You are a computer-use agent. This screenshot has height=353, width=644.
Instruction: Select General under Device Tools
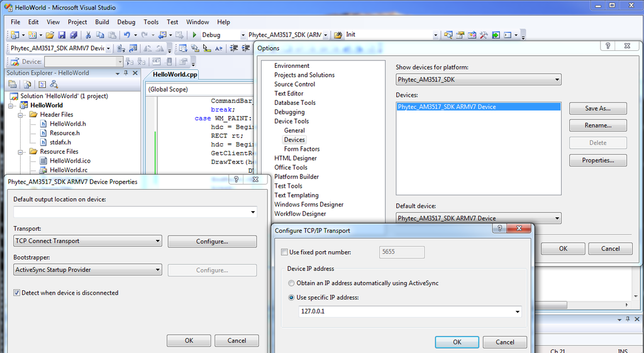tap(294, 131)
